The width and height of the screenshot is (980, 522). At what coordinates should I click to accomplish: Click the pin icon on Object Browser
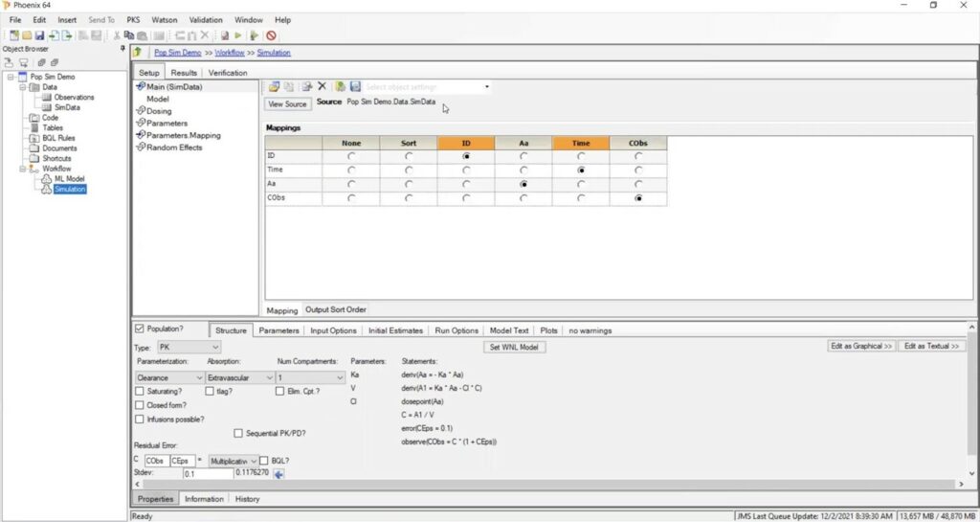pos(122,48)
